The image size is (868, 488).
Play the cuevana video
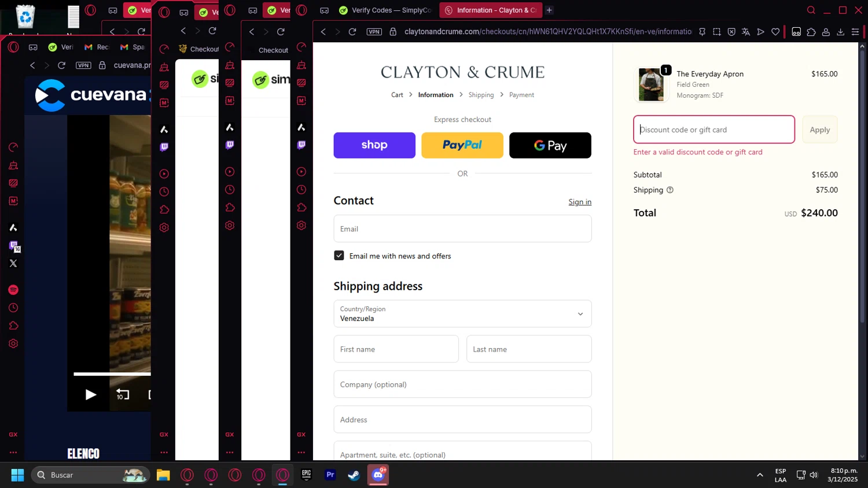90,394
